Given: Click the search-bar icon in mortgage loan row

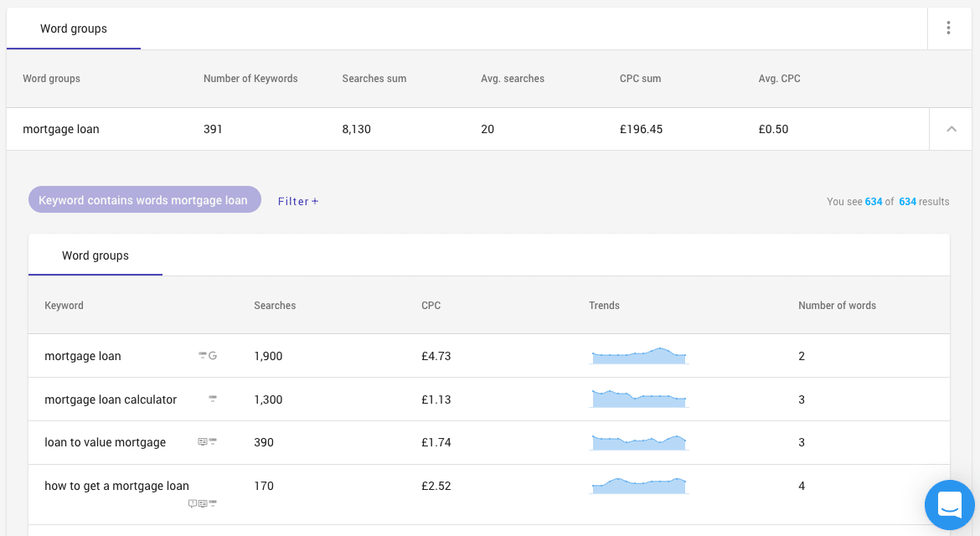Looking at the screenshot, I should pyautogui.click(x=203, y=355).
